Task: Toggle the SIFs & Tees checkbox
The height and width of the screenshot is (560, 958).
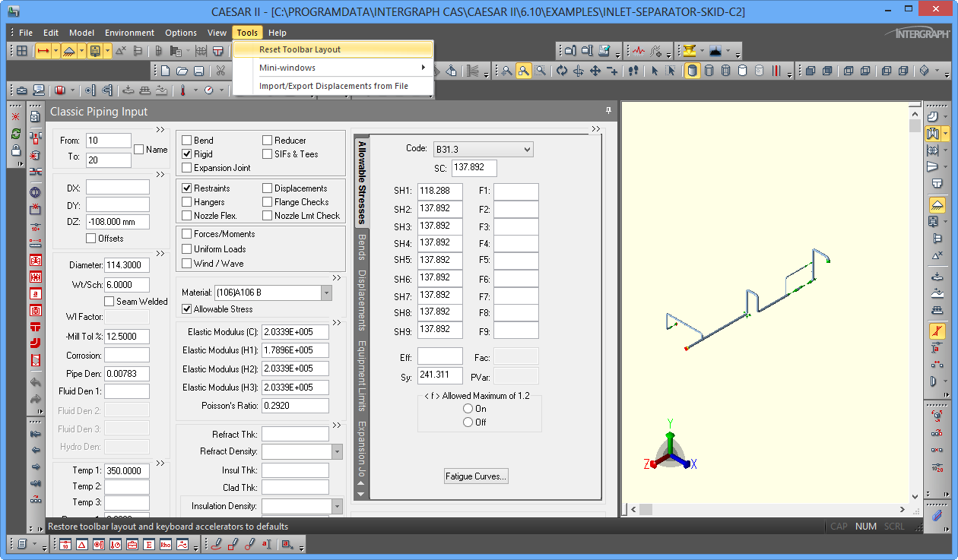Action: tap(268, 154)
